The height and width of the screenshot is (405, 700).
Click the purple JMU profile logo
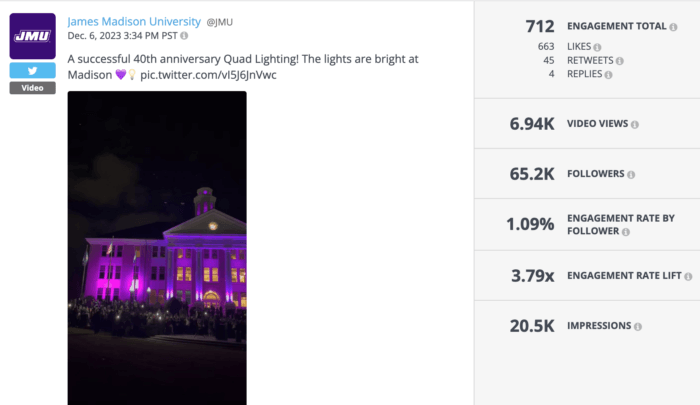click(32, 36)
